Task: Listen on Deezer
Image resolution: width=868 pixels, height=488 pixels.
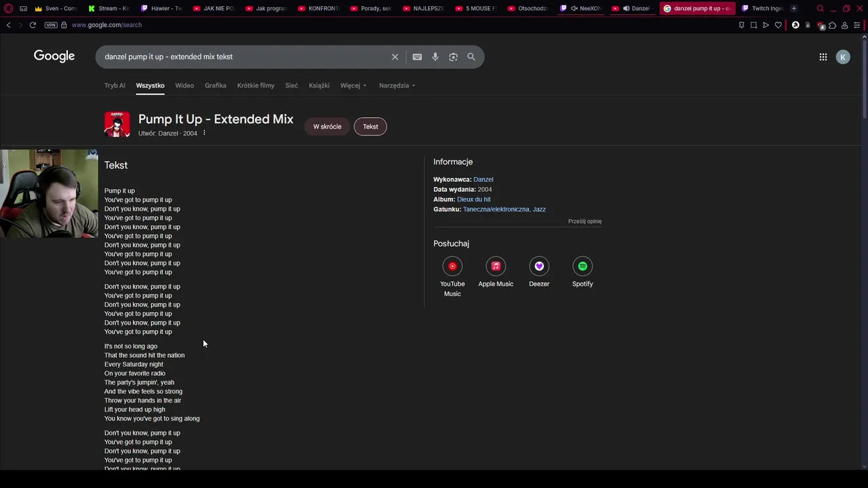Action: 539,272
